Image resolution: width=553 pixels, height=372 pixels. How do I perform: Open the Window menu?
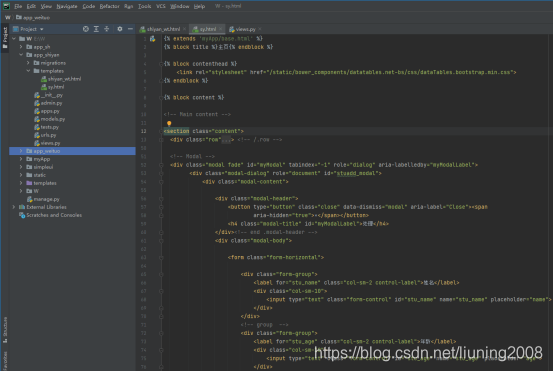180,6
